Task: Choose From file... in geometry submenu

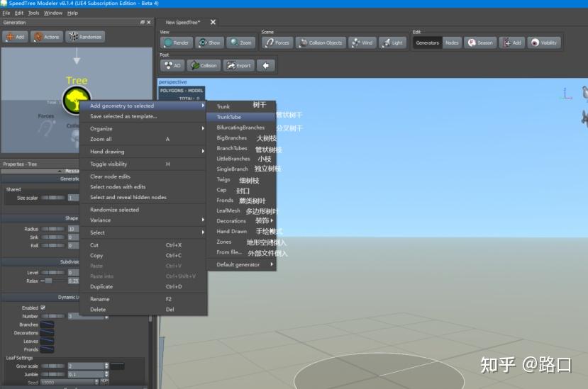Action: pos(241,252)
